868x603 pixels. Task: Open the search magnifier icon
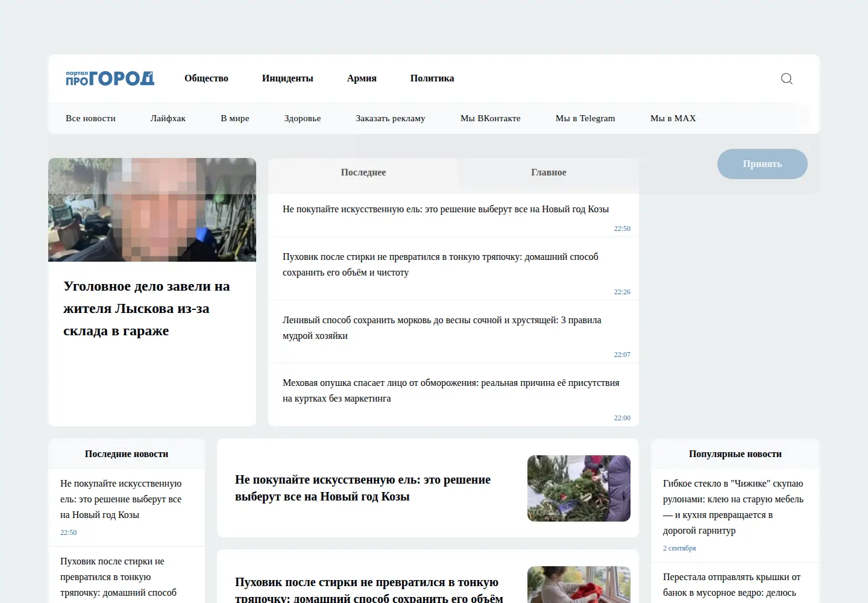787,78
